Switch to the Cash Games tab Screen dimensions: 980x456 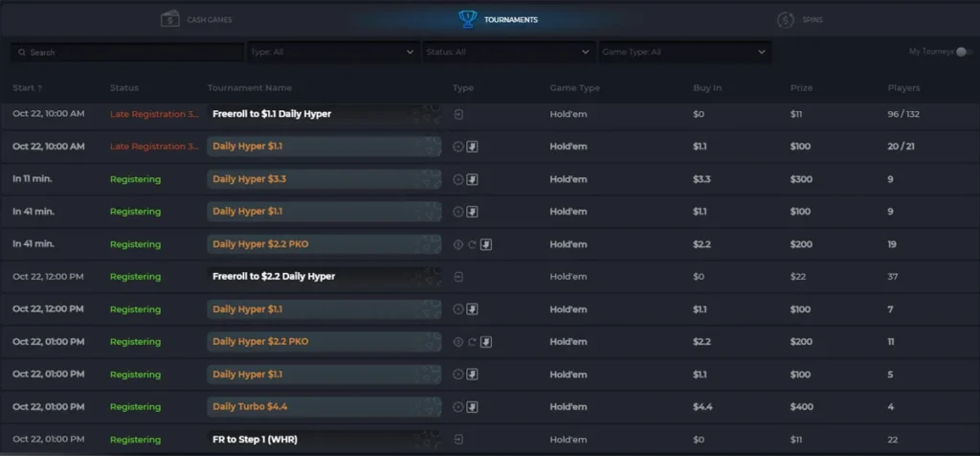point(197,19)
